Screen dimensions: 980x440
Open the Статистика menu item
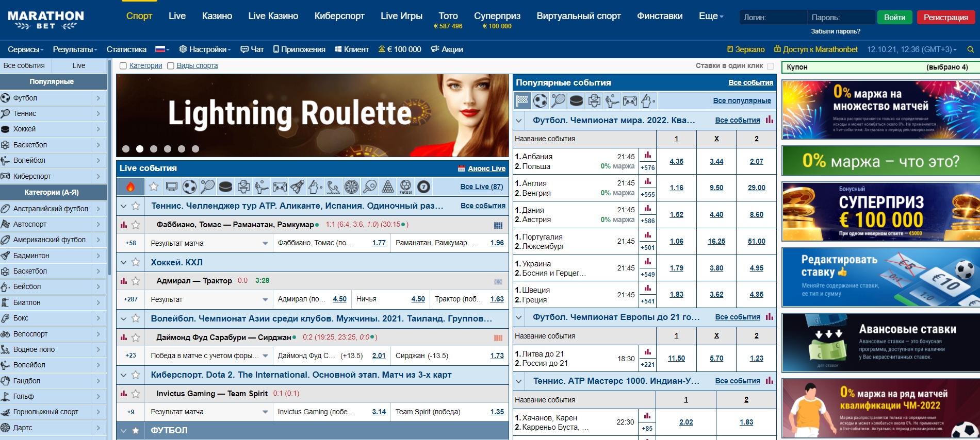tap(126, 49)
